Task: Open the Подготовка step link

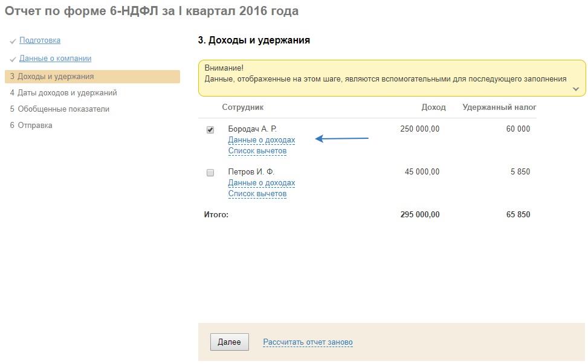Action: coord(40,40)
